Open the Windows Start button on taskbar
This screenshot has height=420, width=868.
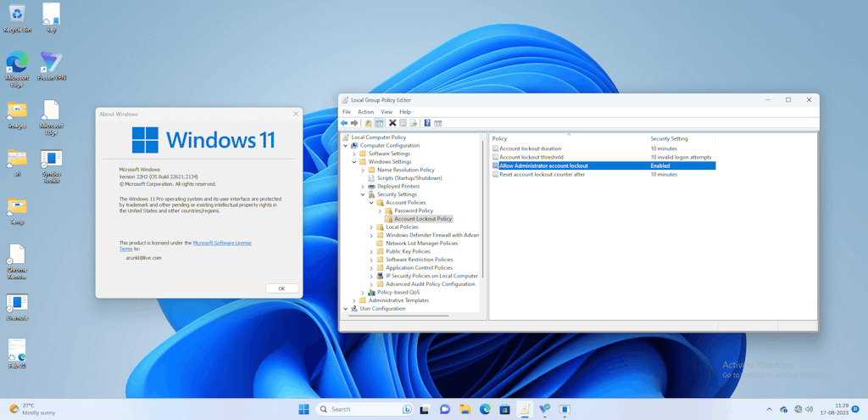pyautogui.click(x=304, y=409)
